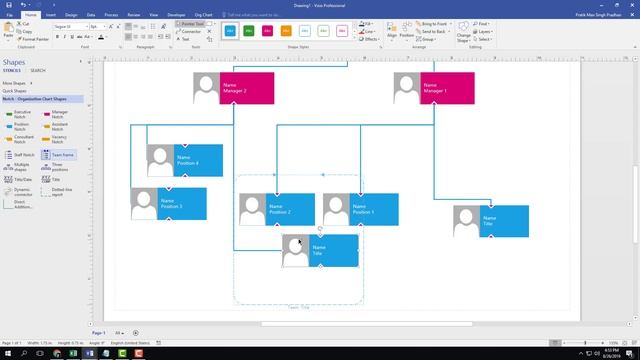Screen dimensions: 640x360
Task: Apply the blue filled shape style
Action: tap(230, 31)
